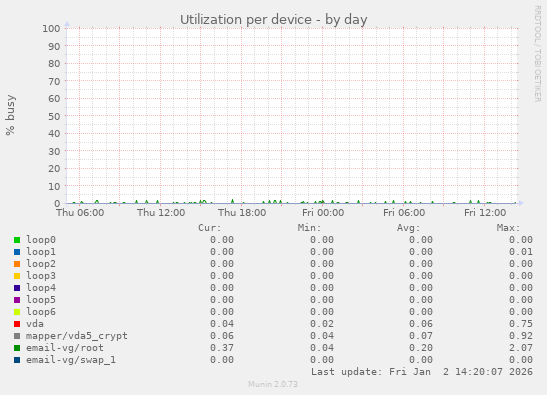The width and height of the screenshot is (547, 395).
Task: Select the loop0 legend label
Action: [41, 240]
